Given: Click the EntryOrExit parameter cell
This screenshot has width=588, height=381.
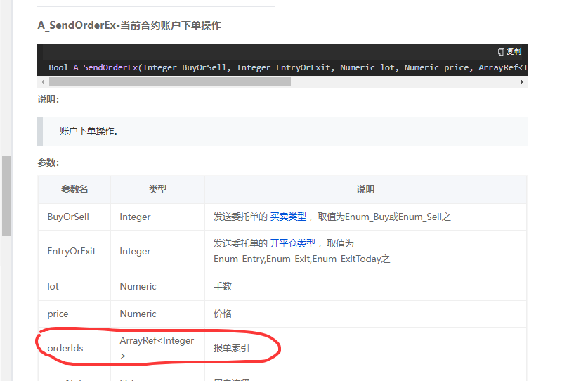Looking at the screenshot, I should pos(74,251).
